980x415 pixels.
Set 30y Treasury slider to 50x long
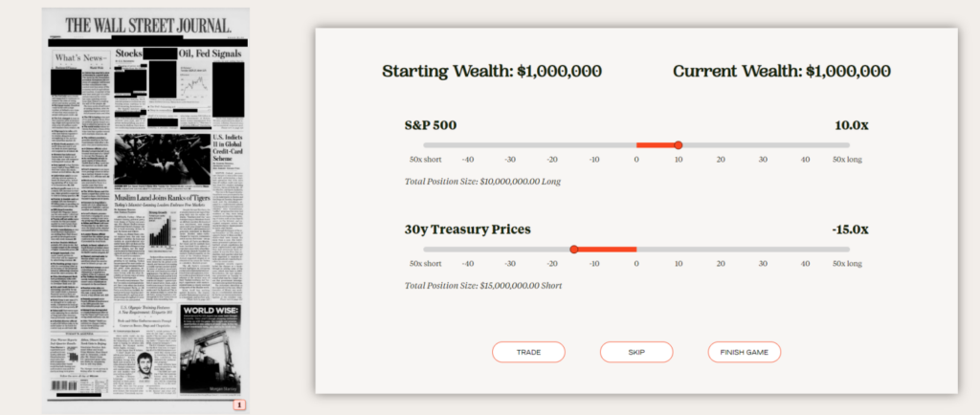pyautogui.click(x=847, y=250)
